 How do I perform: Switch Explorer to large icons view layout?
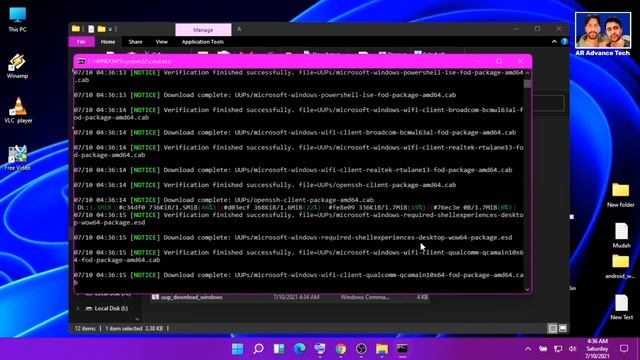coord(563,329)
